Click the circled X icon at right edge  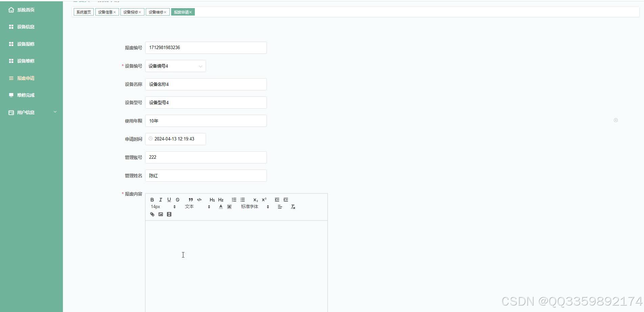(x=616, y=120)
